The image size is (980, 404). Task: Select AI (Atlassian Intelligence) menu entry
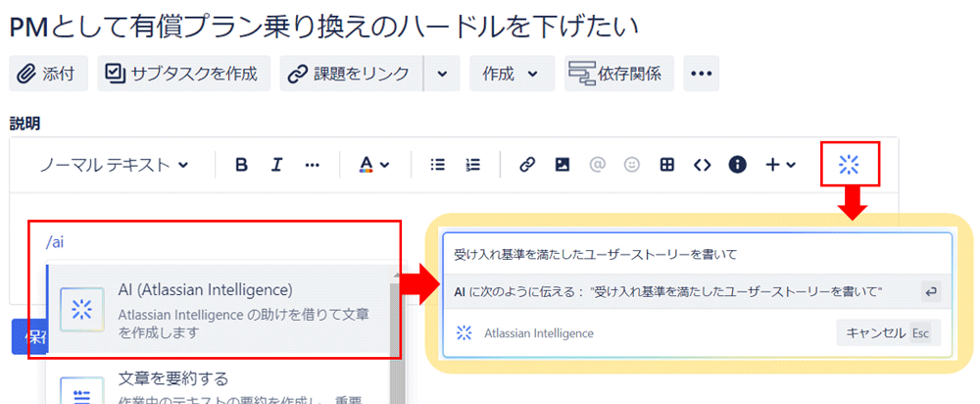point(219,311)
